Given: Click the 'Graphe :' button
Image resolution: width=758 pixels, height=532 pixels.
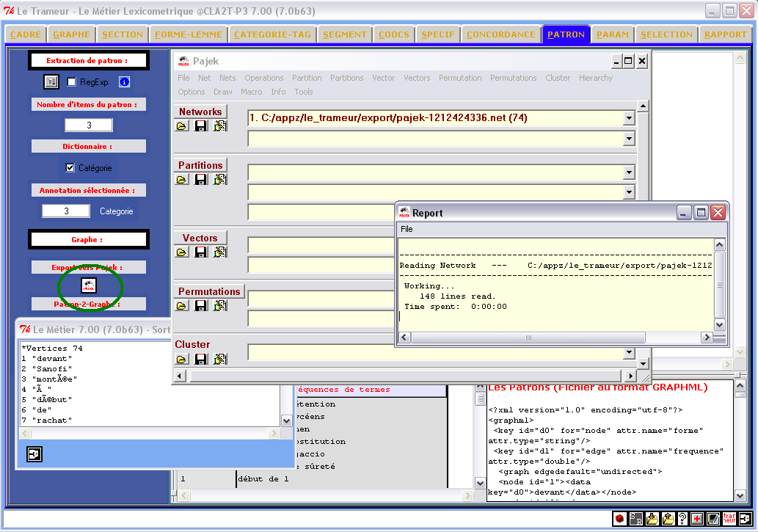Looking at the screenshot, I should (89, 239).
